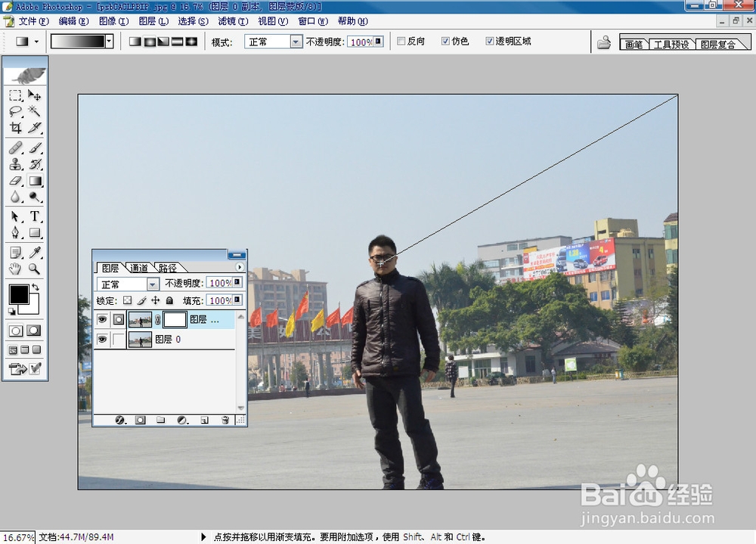Select the Gradient tool in toolbox
The image size is (756, 544).
click(x=35, y=181)
